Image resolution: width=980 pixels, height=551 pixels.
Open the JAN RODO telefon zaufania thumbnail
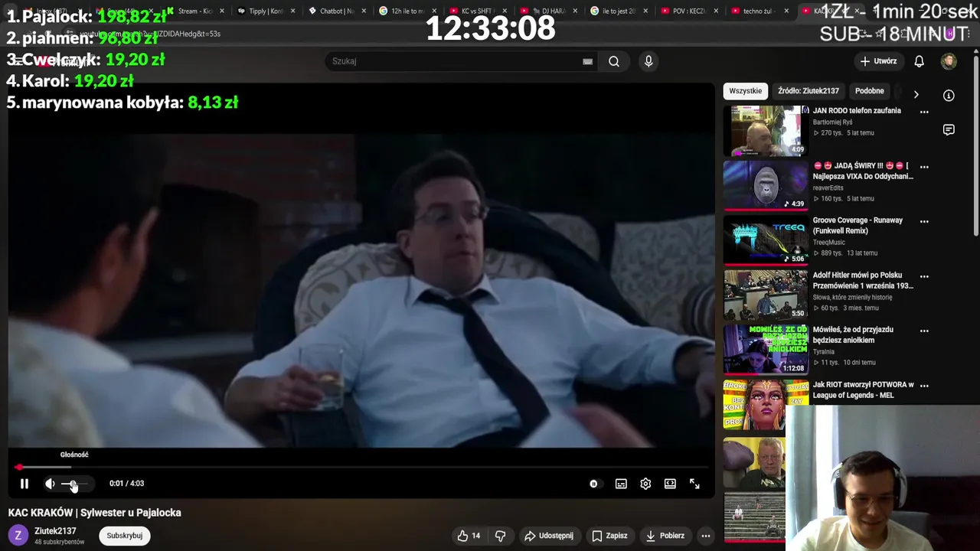tap(766, 131)
